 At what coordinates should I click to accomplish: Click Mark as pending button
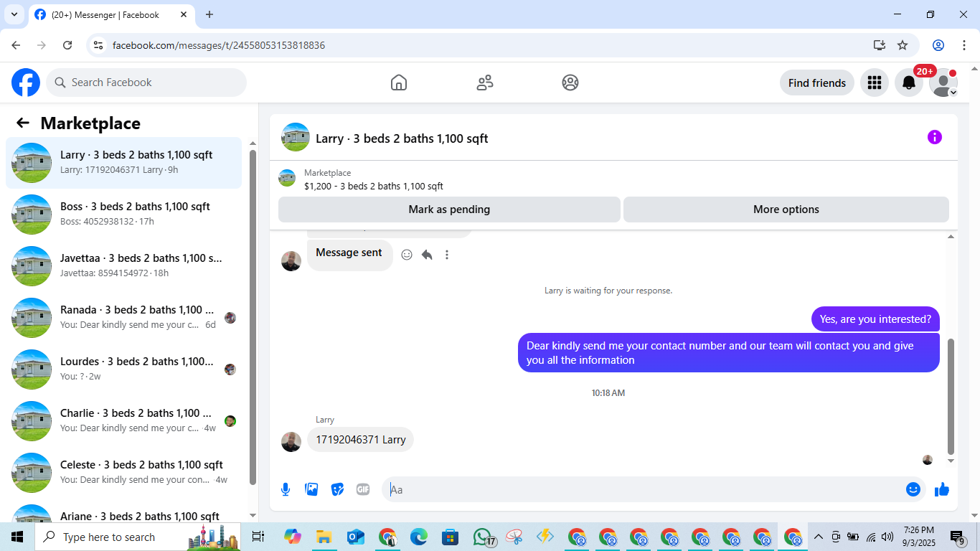pyautogui.click(x=449, y=209)
